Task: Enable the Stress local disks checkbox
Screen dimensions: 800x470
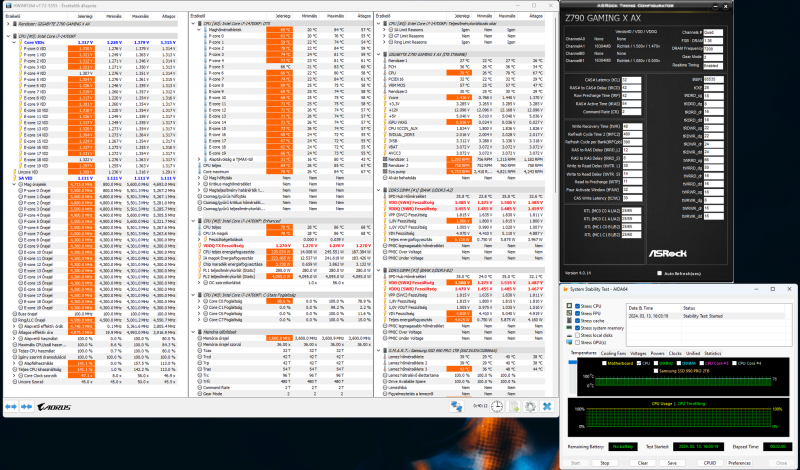Action: 578,335
